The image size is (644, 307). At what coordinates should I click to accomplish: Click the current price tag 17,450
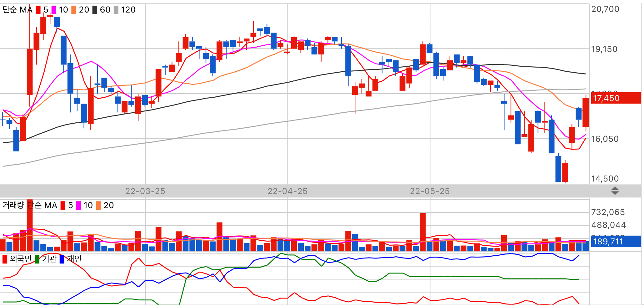(x=616, y=98)
